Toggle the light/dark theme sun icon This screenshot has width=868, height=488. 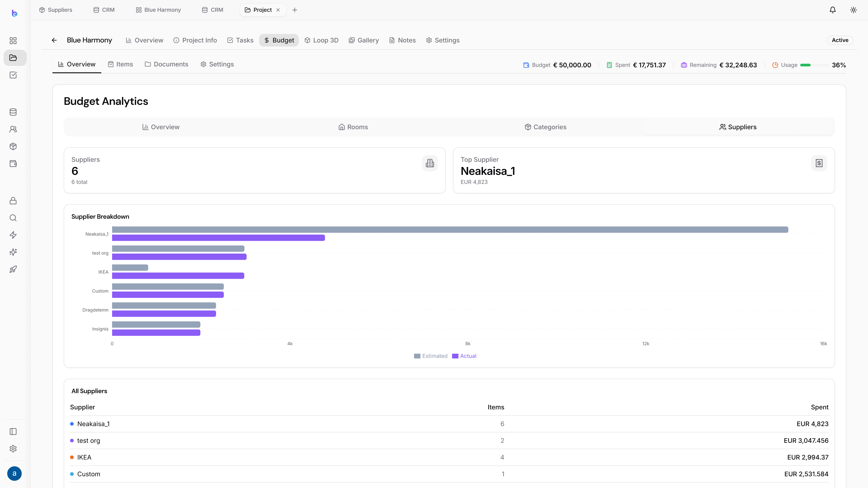coord(853,10)
